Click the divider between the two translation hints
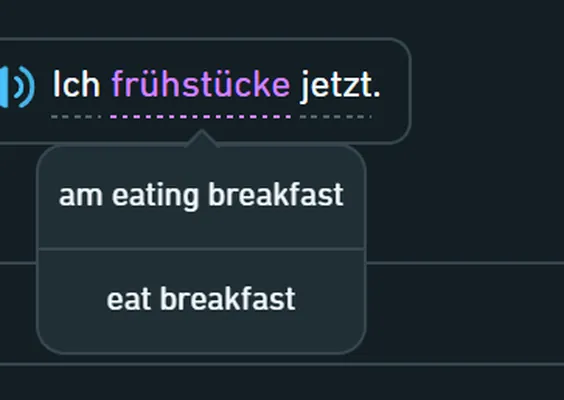 click(x=201, y=249)
